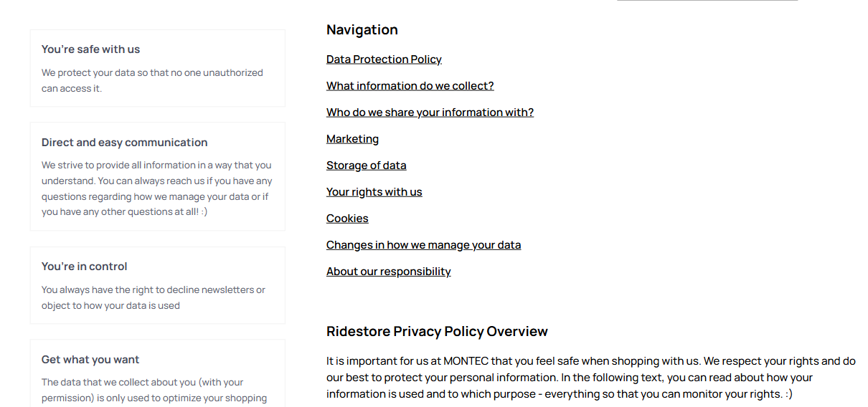Open the Cookies navigation link

tap(347, 219)
